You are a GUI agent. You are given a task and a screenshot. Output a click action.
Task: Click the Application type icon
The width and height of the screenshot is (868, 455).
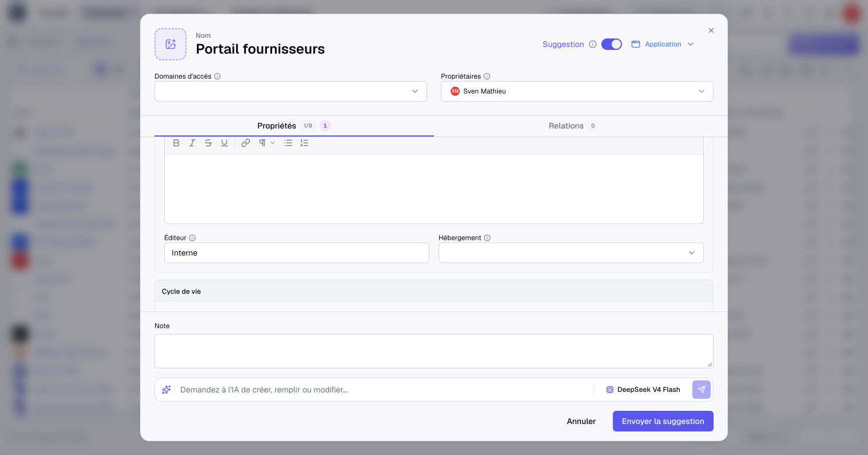tap(635, 44)
